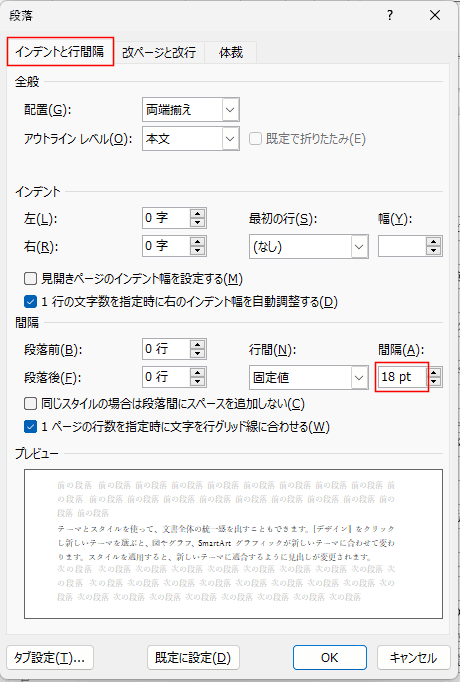Click the 既定に設定(D) button
The image size is (460, 682).
tap(193, 657)
